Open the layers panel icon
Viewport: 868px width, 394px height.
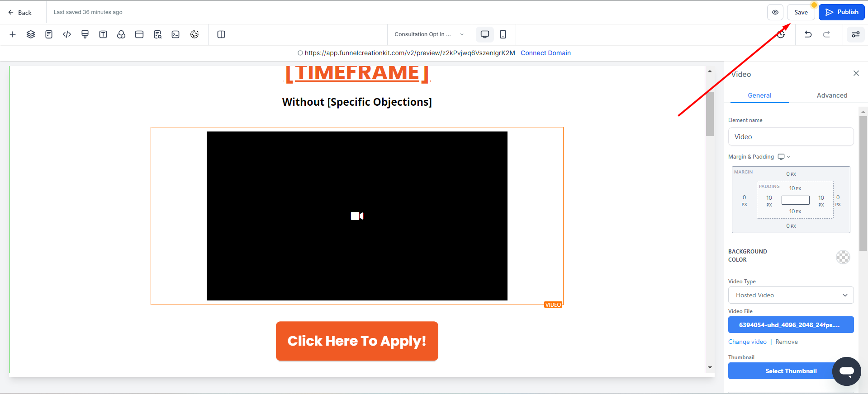[x=31, y=34]
